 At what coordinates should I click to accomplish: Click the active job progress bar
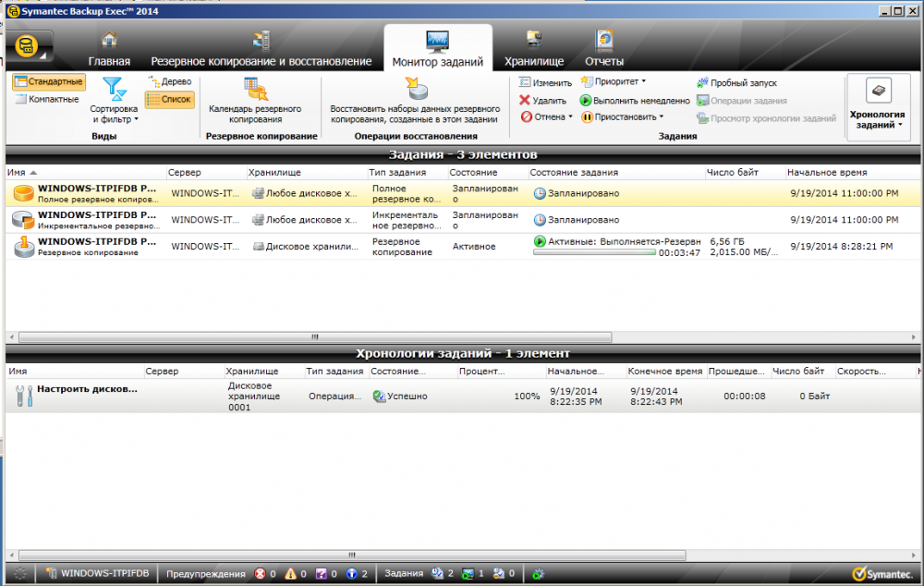point(594,252)
